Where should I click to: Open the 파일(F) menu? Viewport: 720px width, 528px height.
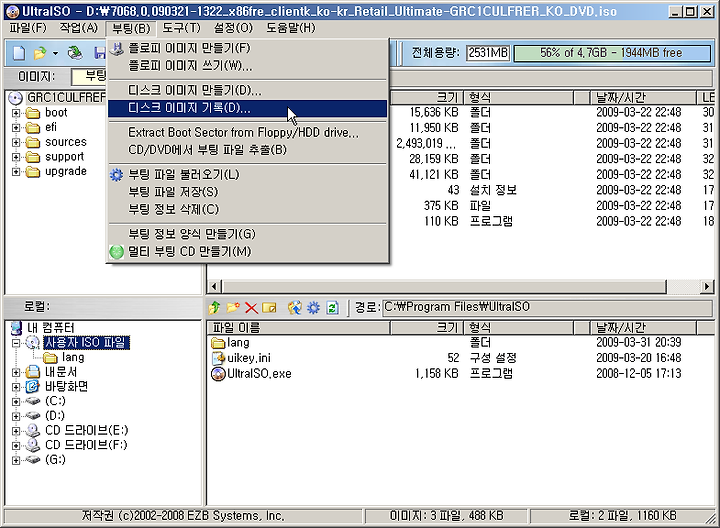tap(28, 28)
